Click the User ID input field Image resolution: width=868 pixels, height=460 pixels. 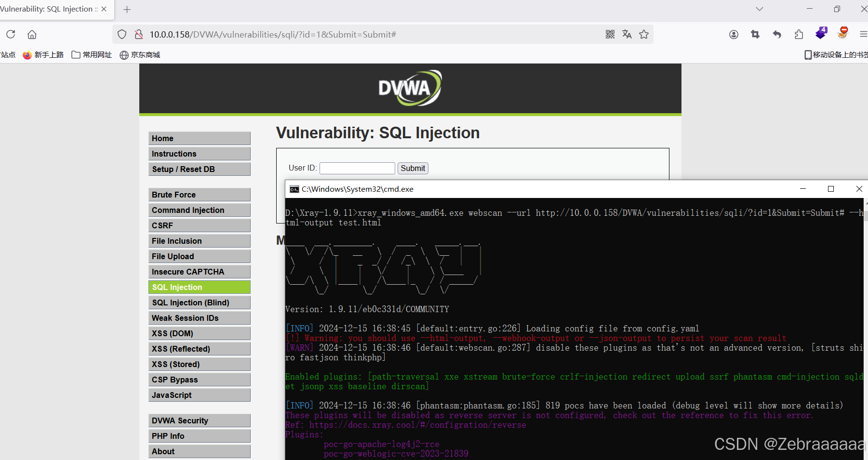357,168
